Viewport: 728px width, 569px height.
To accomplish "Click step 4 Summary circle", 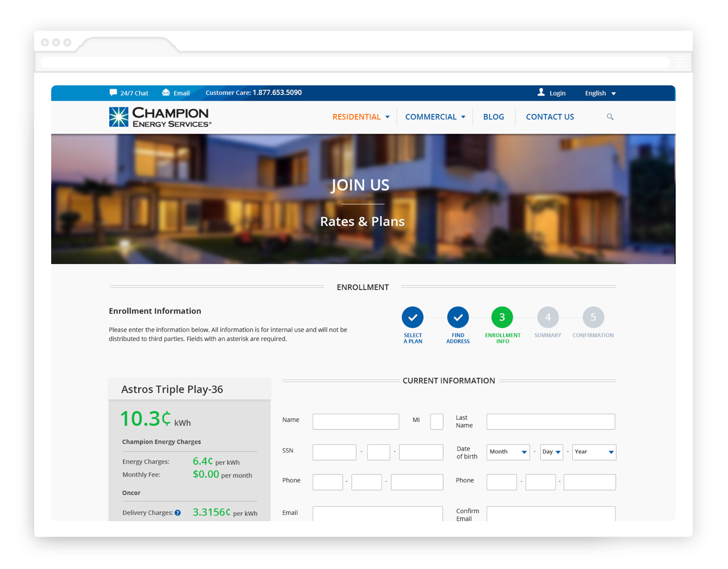I will pos(548,318).
